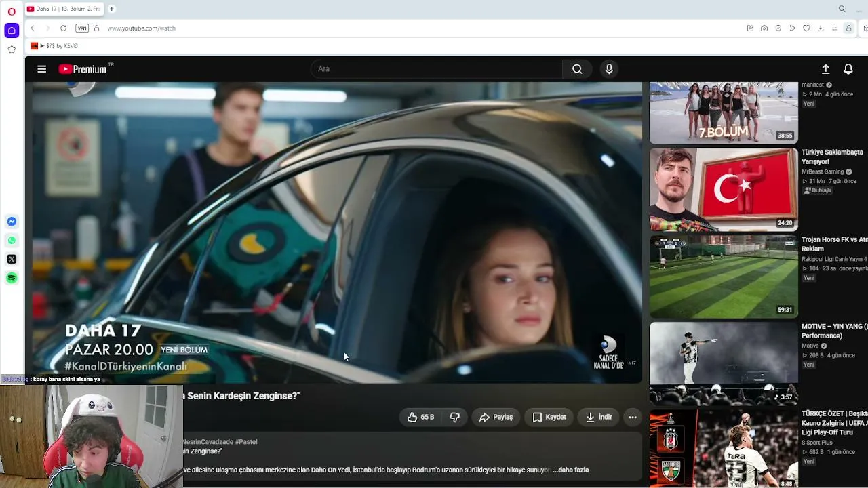Viewport: 868px width, 488px height.
Task: Open the Beşiktaş match summary thumbnail
Action: [x=724, y=448]
